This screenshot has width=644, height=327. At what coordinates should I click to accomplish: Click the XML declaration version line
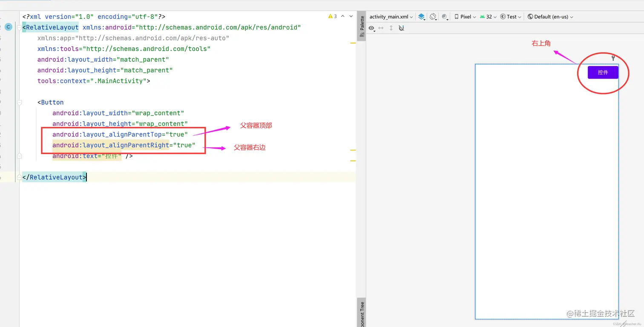[94, 17]
